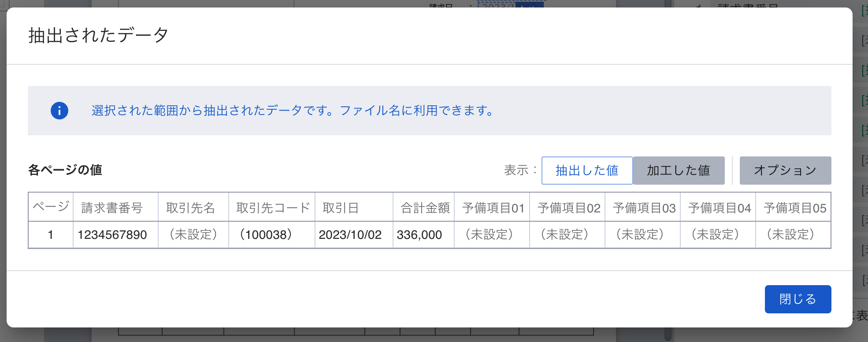Screen dimensions: 868x342
Task: Select the 抽出した値 display toggle
Action: (587, 171)
